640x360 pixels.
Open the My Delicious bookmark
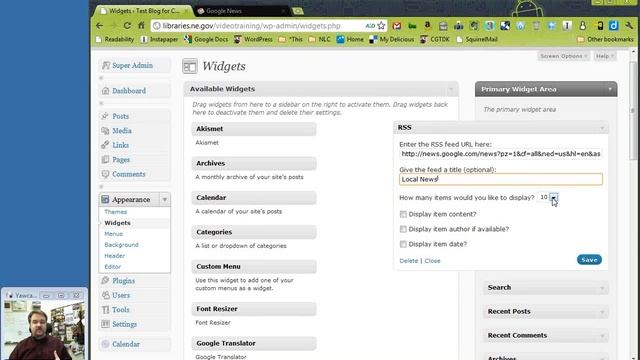392,39
